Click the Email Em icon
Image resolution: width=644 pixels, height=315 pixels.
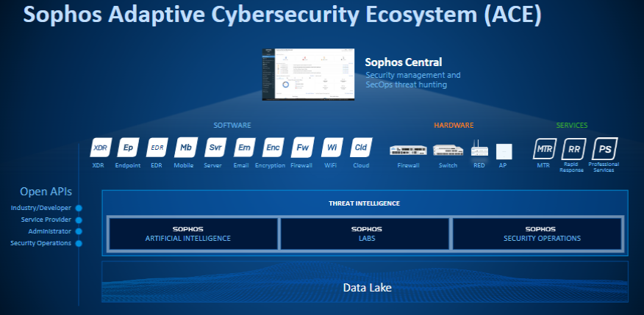(x=244, y=148)
